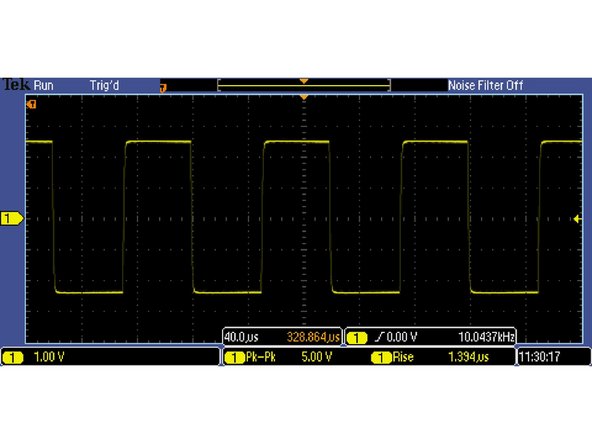Viewport: 592px width, 444px height.
Task: Click the Rise measurement label
Action: [x=403, y=357]
